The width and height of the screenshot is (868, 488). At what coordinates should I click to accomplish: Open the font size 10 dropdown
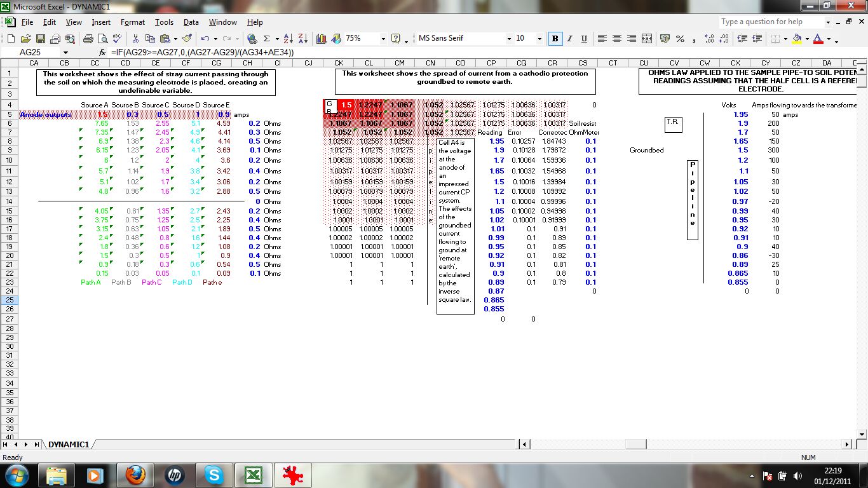(x=538, y=39)
